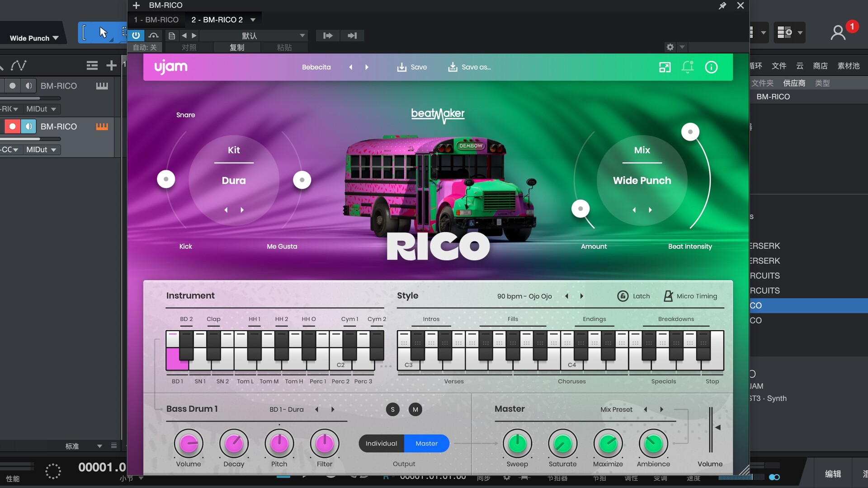868x488 pixels.
Task: Click the ujam logo
Action: 170,67
